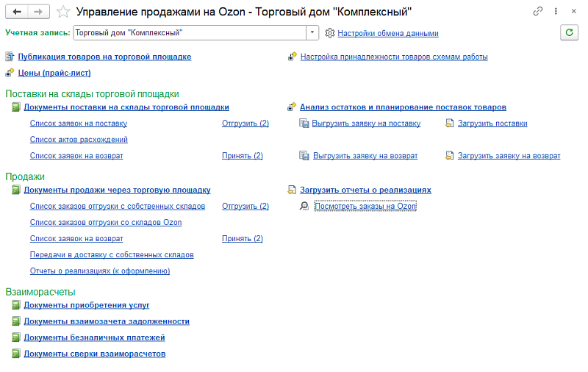Click save icon beside Выгрузить заявку на поставку
The width and height of the screenshot is (588, 372).
(304, 124)
